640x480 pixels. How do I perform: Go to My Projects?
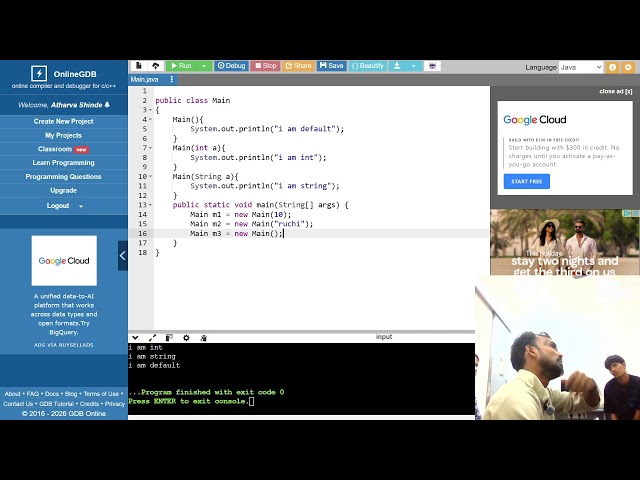coord(64,135)
